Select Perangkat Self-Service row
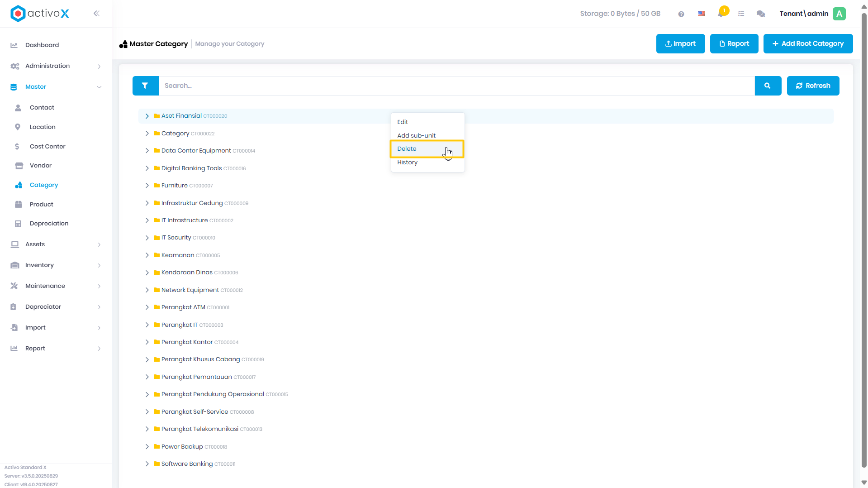868x488 pixels. (x=486, y=412)
